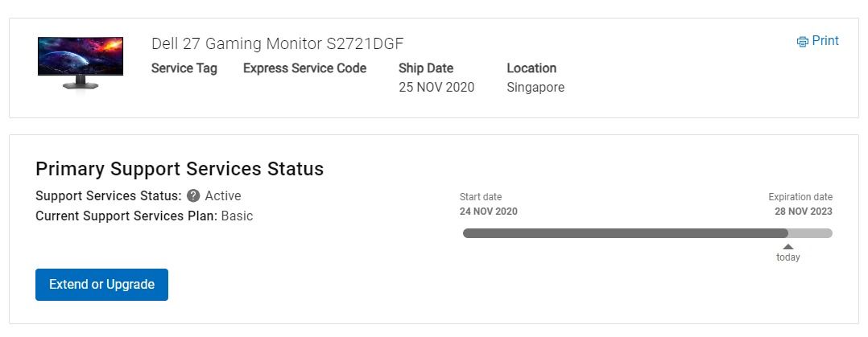Click the today triangle marker
Viewport: 868px width, 337px height.
(788, 247)
